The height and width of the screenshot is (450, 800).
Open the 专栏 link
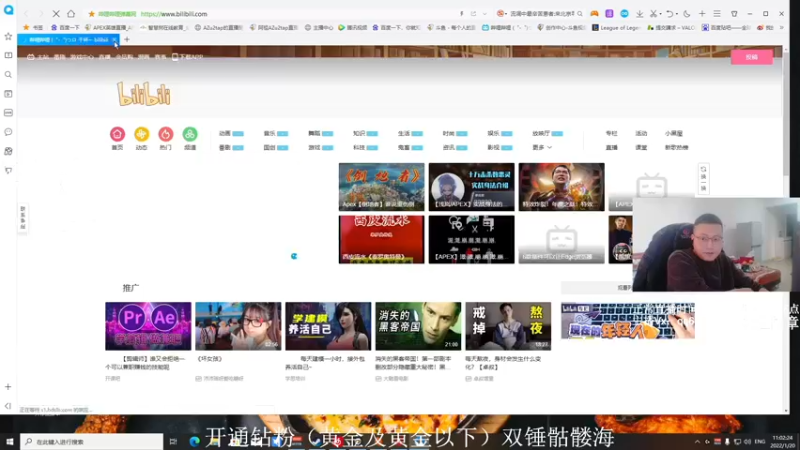click(x=611, y=133)
